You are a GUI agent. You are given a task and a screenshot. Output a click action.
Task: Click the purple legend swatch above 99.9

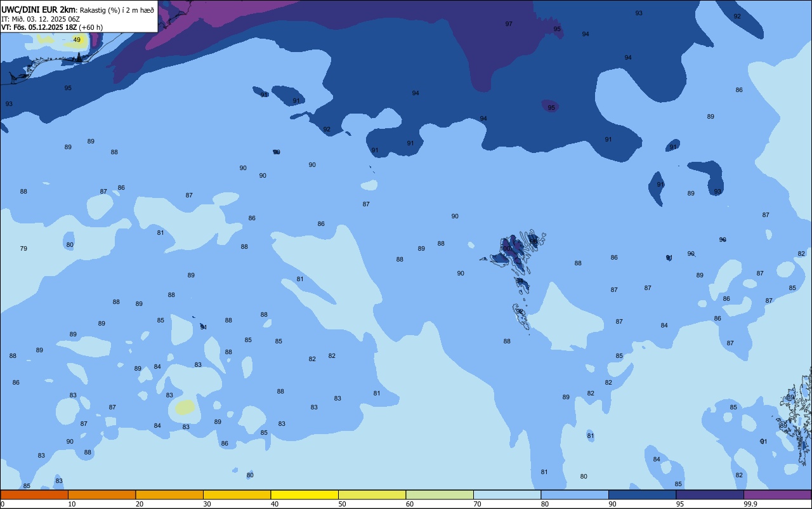[777, 494]
